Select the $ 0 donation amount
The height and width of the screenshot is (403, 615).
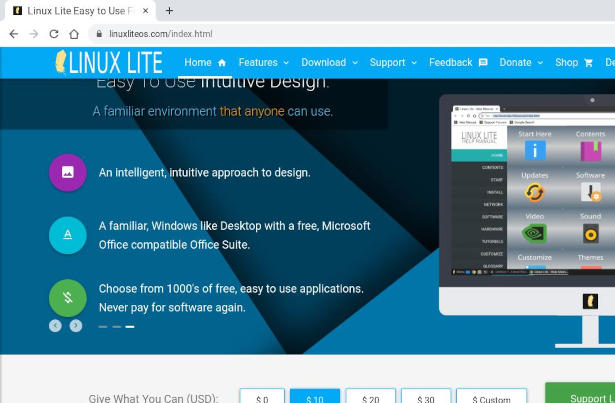262,396
